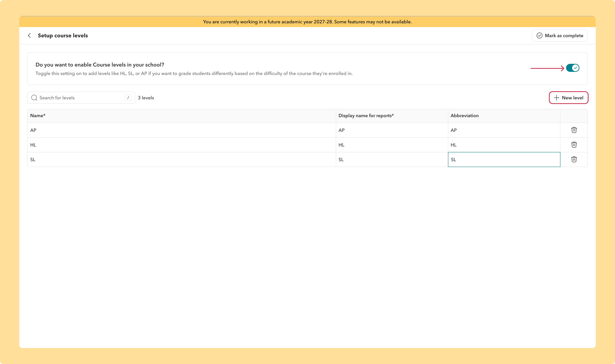Edit the AP name cell
This screenshot has height=364, width=615.
coord(182,130)
